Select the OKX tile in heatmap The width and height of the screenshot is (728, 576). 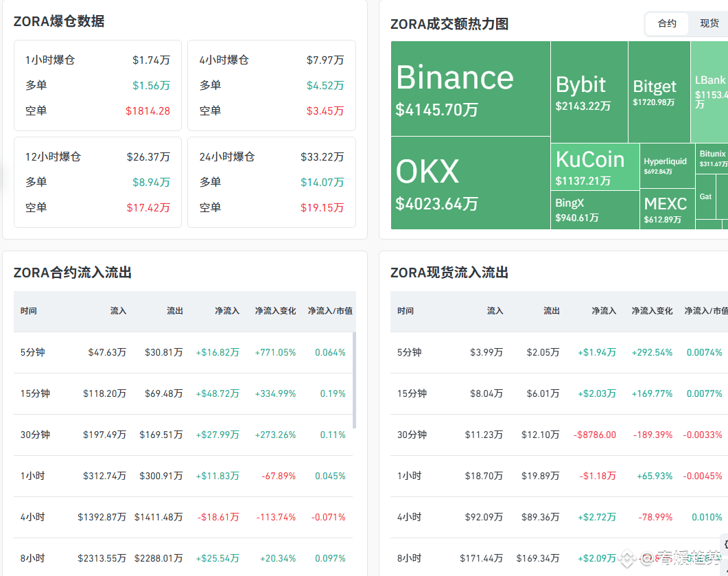(x=470, y=183)
